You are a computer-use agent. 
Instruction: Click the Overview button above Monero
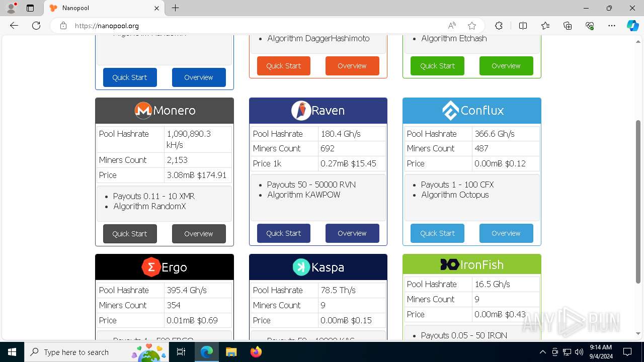pos(199,77)
